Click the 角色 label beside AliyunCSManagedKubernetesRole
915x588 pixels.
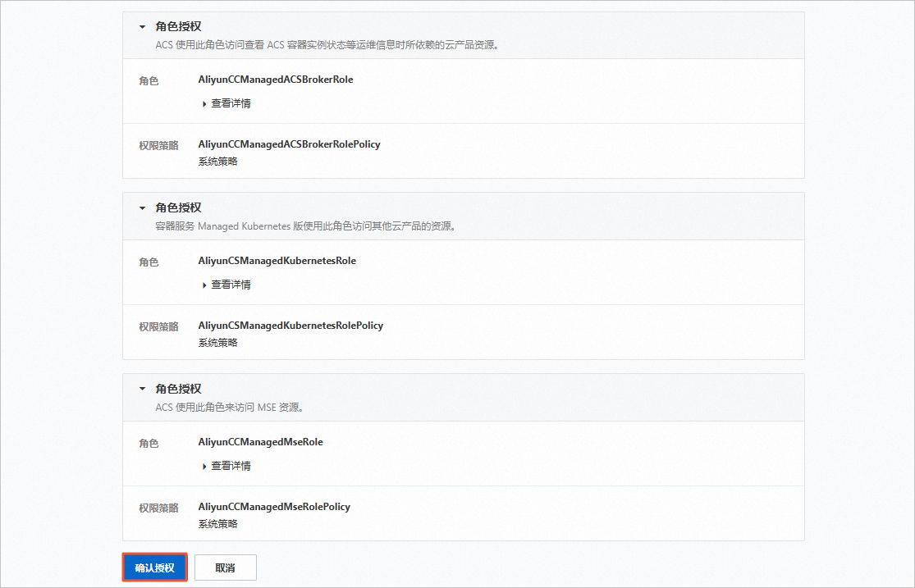(x=149, y=262)
